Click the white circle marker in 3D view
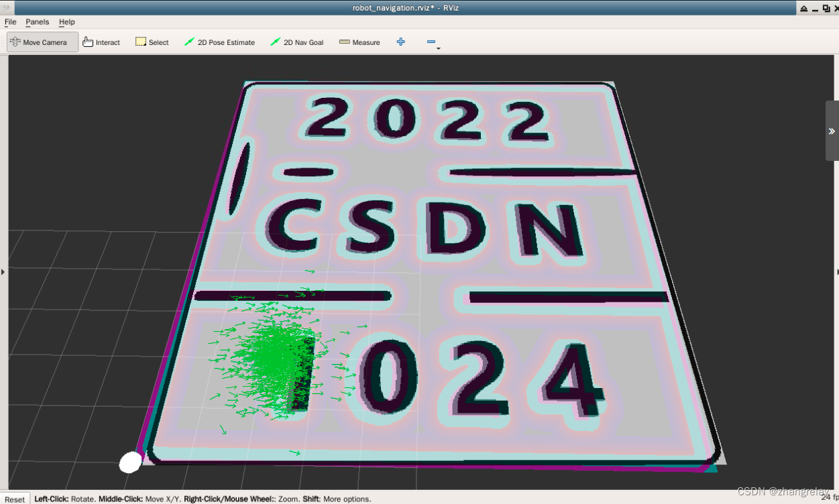Screen dimensions: 839x504 click(x=131, y=462)
